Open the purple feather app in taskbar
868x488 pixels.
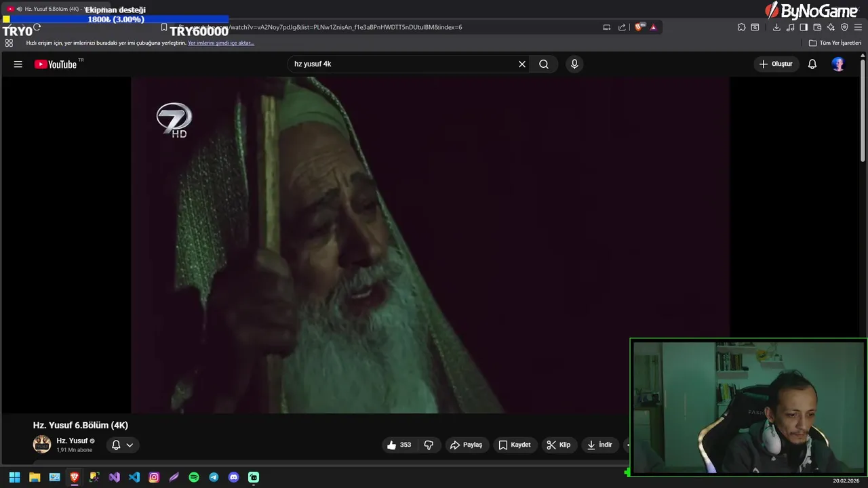pos(174,477)
